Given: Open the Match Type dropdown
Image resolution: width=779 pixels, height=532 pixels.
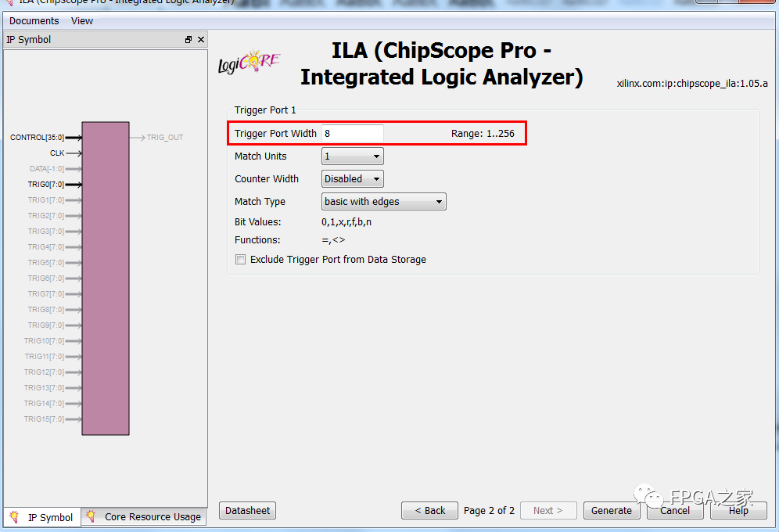Looking at the screenshot, I should (383, 202).
